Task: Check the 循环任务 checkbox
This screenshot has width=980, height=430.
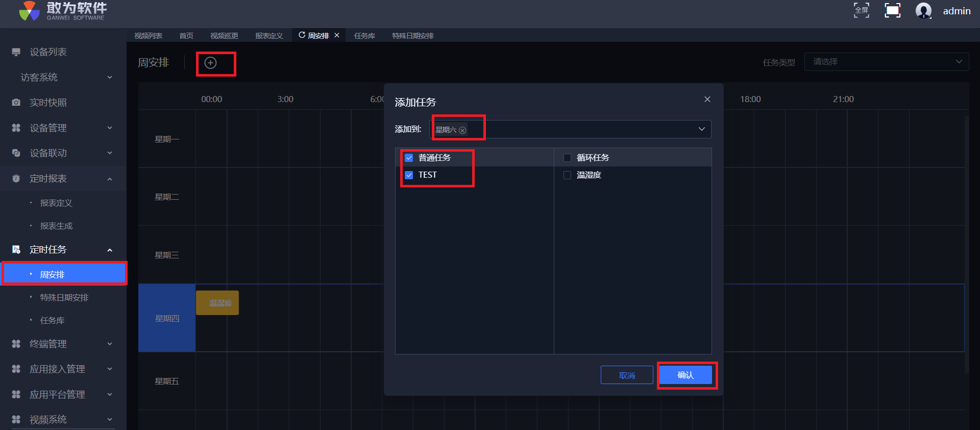Action: point(567,158)
